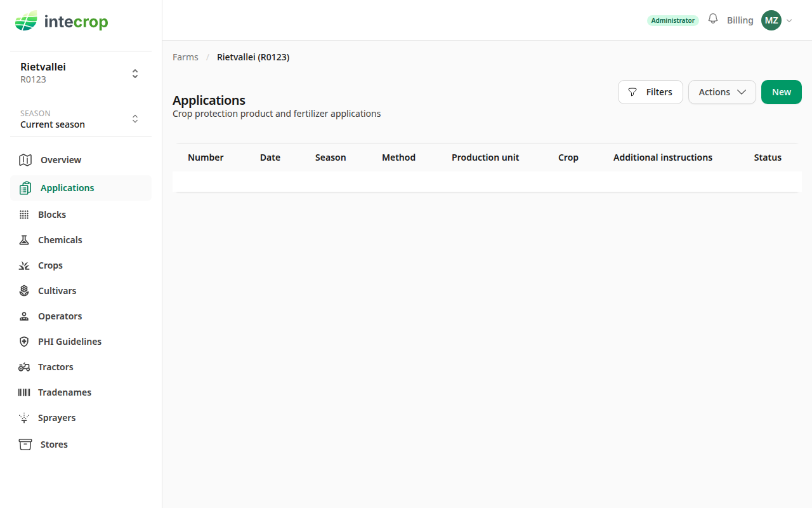Click the Administrator badge
812x508 pixels.
click(673, 20)
